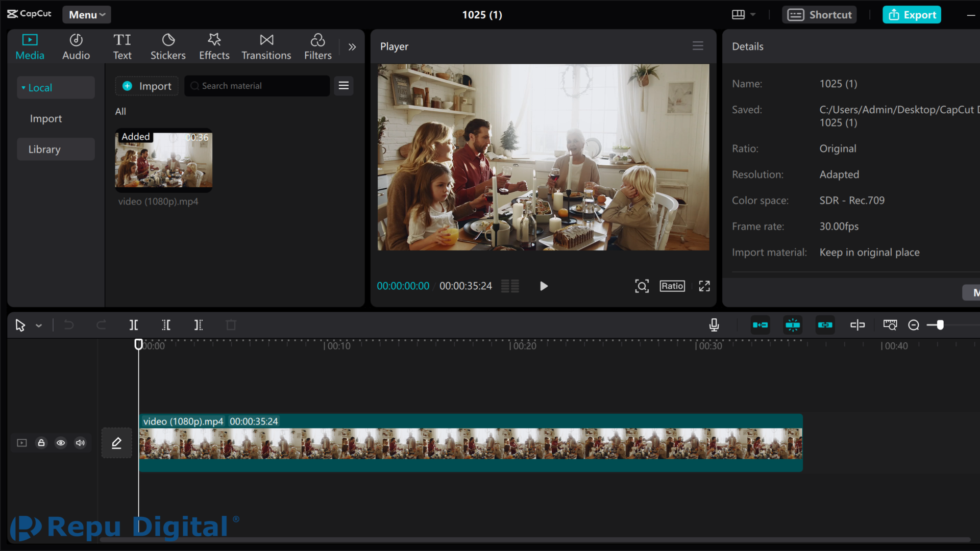The image size is (980, 551).
Task: Expand more tabs with double chevron
Action: tap(352, 47)
